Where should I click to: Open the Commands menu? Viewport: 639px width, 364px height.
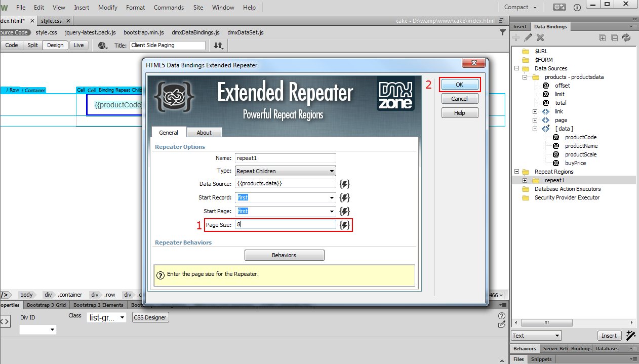(x=169, y=8)
